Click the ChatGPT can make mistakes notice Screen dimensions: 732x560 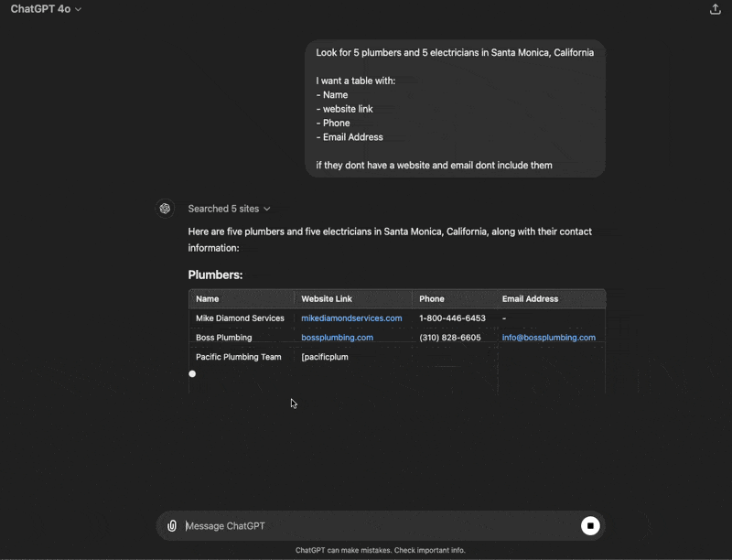click(381, 550)
